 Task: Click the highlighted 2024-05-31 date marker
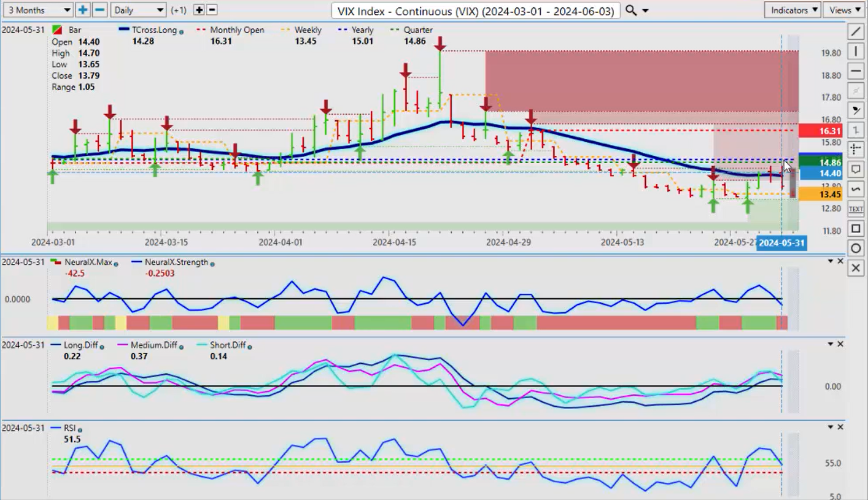point(781,243)
